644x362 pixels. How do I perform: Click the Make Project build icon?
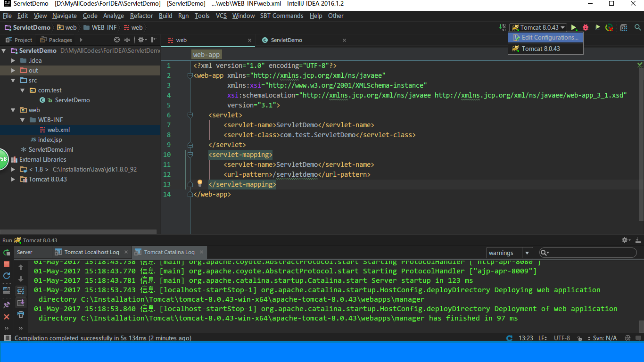[502, 27]
